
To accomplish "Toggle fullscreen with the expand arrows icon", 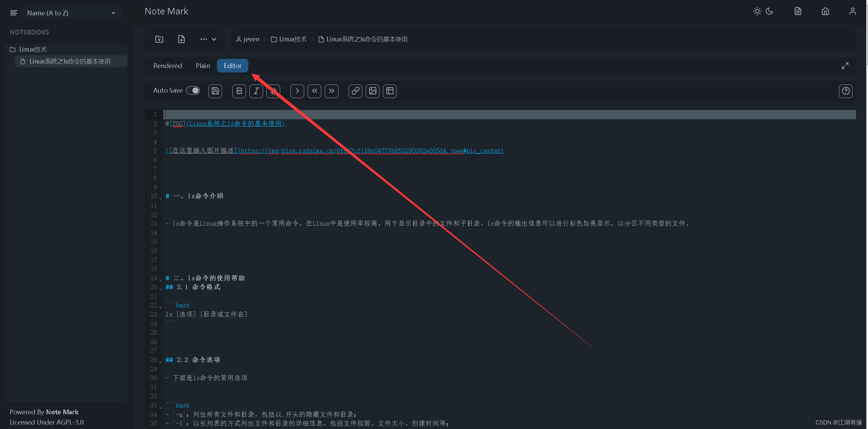I will tap(845, 66).
